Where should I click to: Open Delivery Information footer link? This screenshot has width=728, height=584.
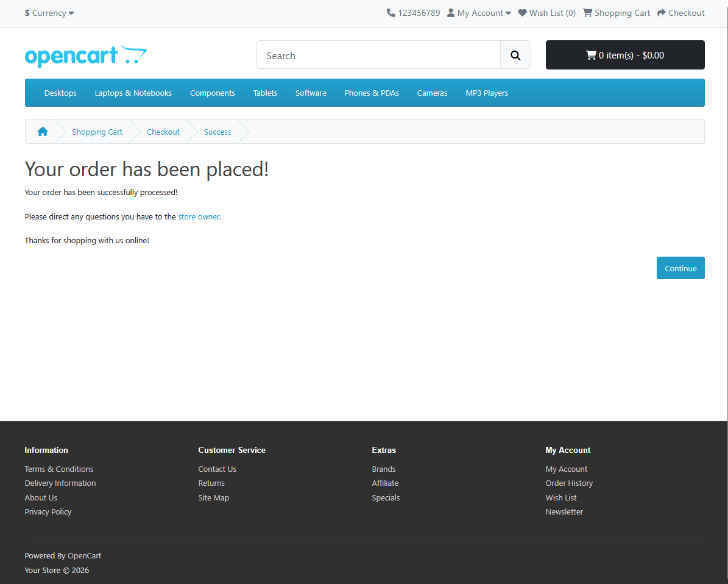click(x=60, y=483)
